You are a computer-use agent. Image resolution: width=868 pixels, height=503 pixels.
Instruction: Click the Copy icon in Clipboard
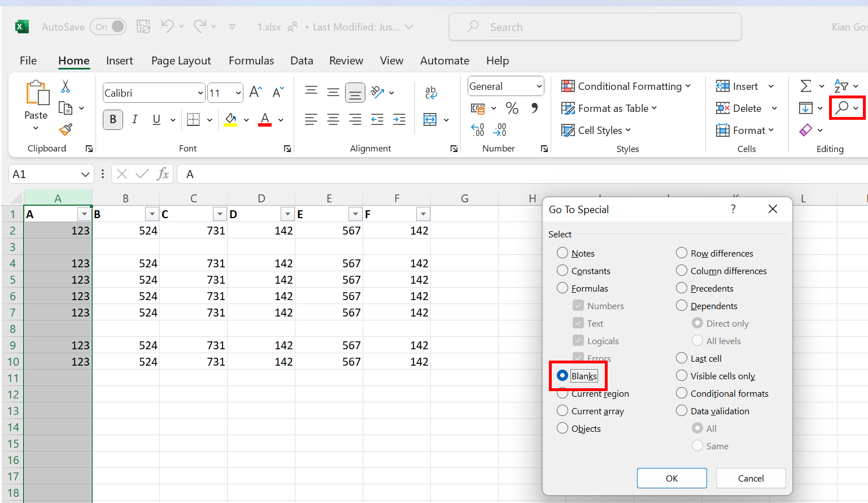pyautogui.click(x=66, y=108)
